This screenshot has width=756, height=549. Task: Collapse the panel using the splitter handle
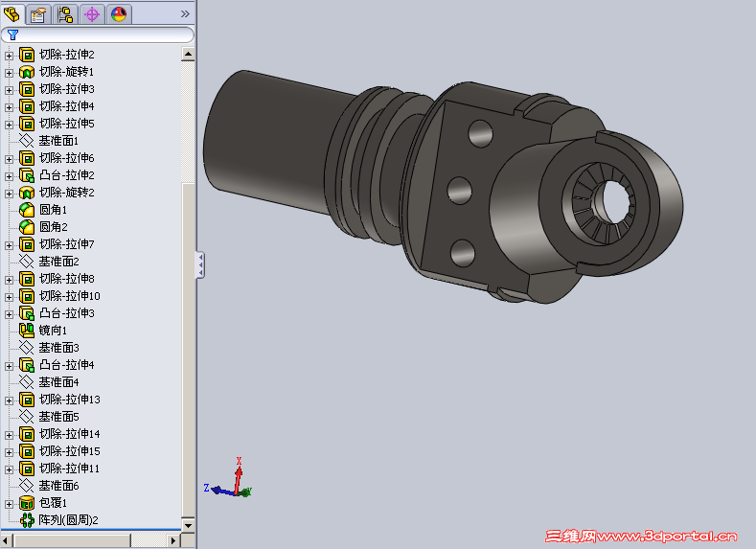(x=200, y=264)
